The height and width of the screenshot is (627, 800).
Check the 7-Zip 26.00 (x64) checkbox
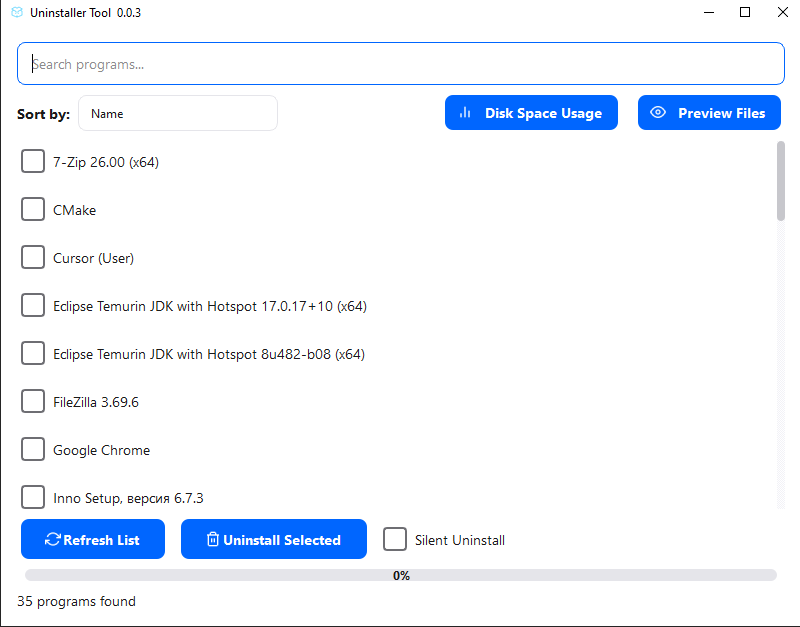click(33, 161)
